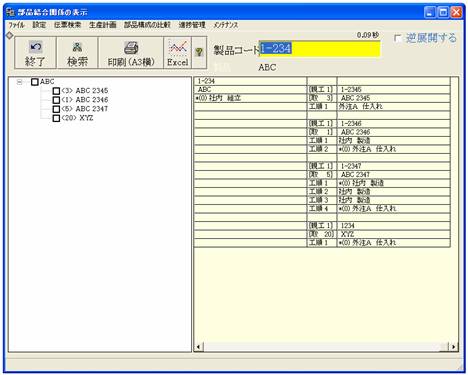The width and height of the screenshot is (468, 375).
Task: Open the 部品構成の比較 menu
Action: point(147,25)
